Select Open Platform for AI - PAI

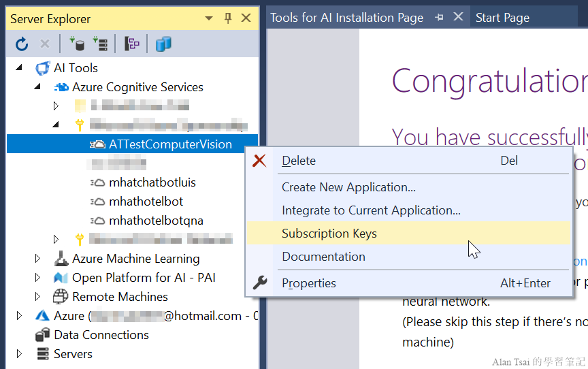(x=144, y=278)
